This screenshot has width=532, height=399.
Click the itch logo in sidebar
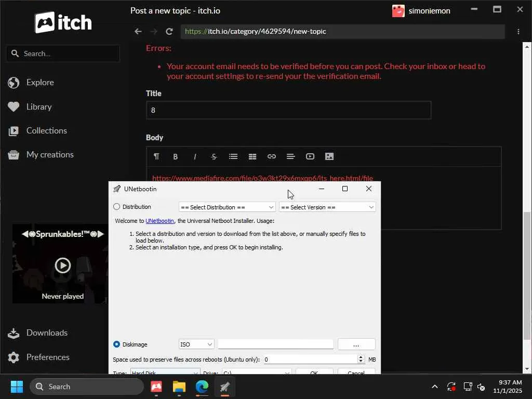[63, 22]
